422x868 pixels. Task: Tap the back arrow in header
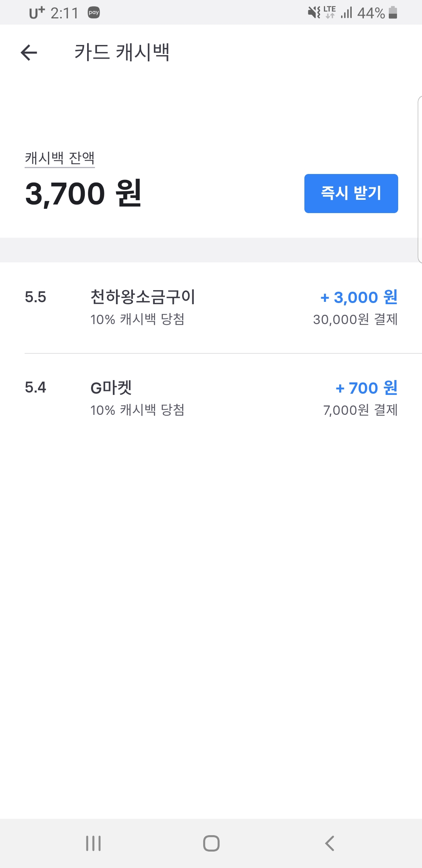coord(29,52)
